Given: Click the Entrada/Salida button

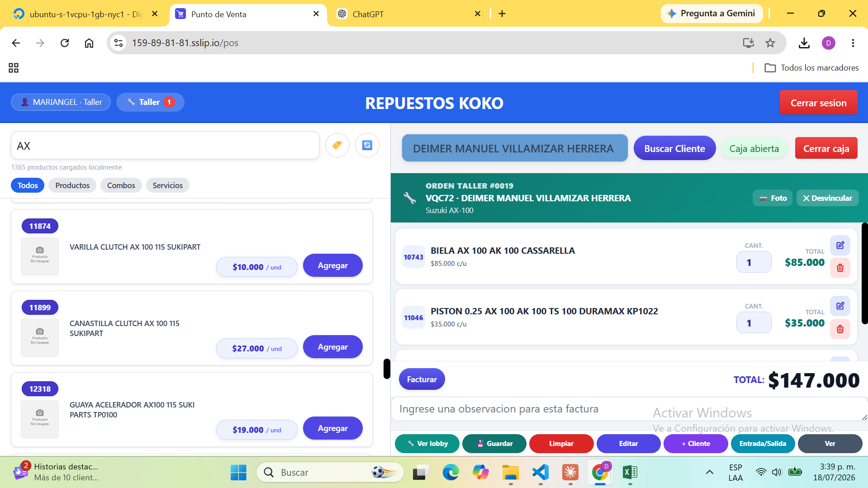Looking at the screenshot, I should point(763,444).
